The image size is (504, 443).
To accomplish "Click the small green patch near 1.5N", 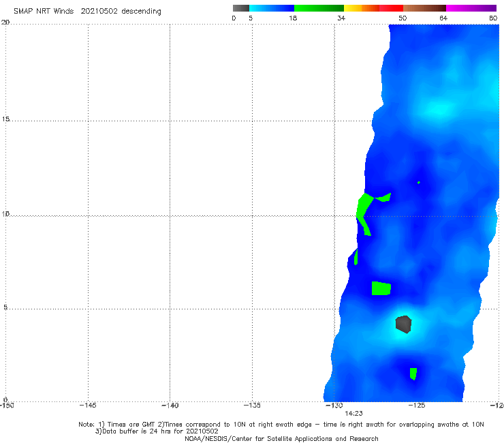I will tap(413, 374).
